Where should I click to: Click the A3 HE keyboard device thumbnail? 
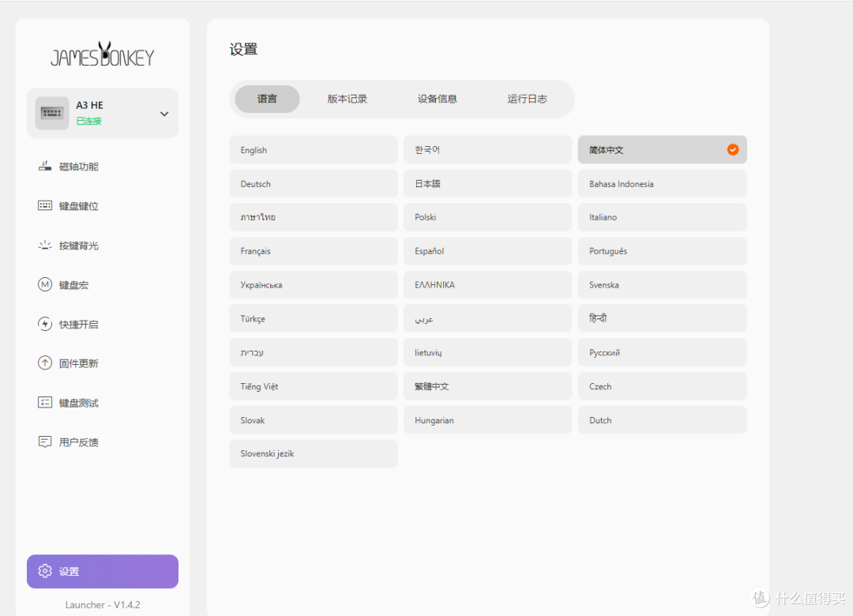52,113
